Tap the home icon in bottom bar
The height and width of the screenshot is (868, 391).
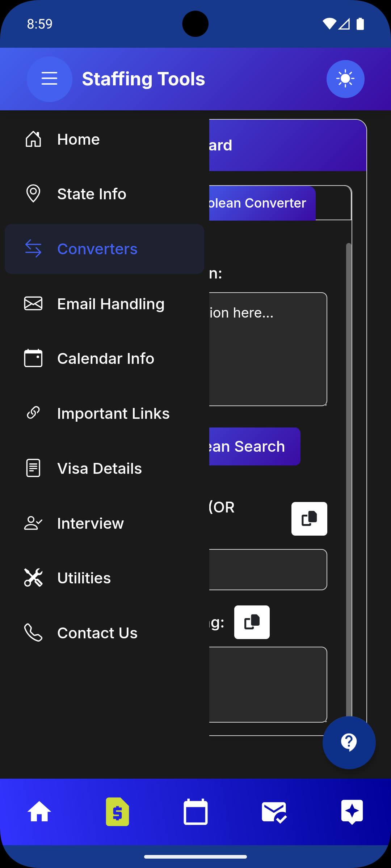coord(39,812)
